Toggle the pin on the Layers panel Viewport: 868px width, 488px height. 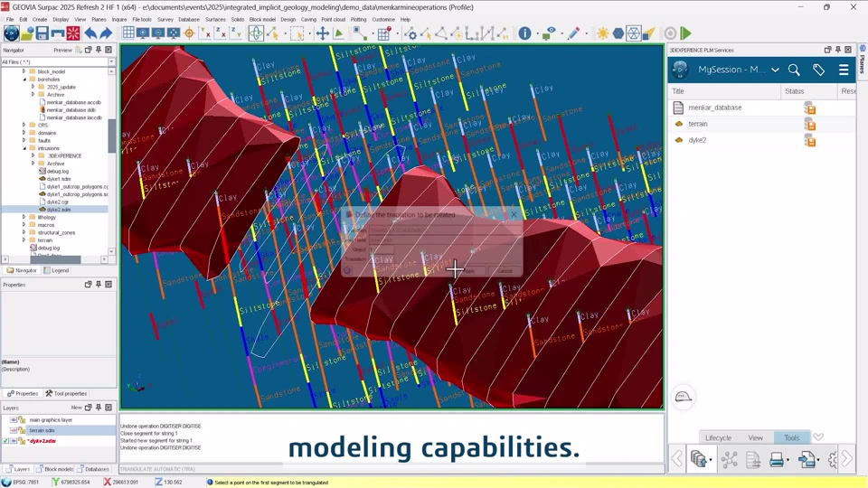tap(99, 408)
